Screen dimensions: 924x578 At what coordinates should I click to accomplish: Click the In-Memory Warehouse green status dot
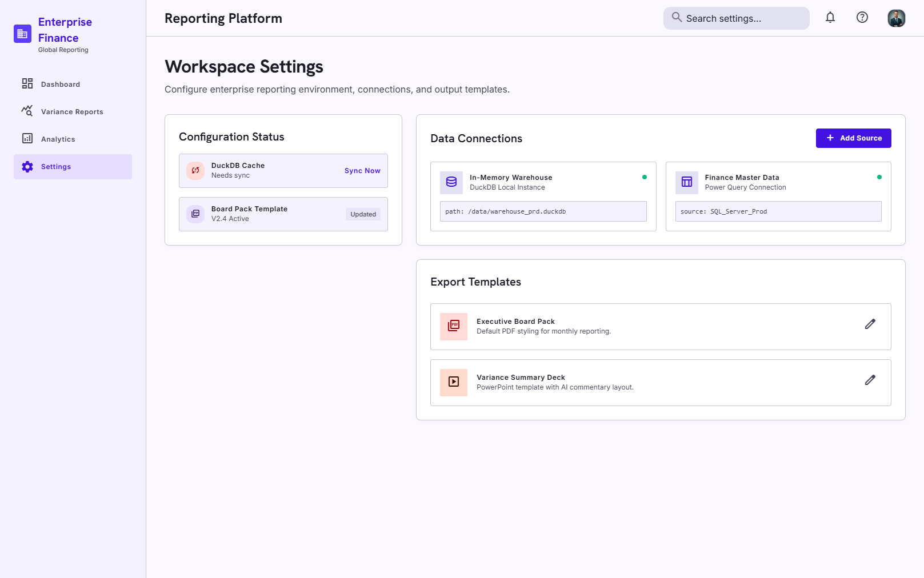(x=645, y=177)
